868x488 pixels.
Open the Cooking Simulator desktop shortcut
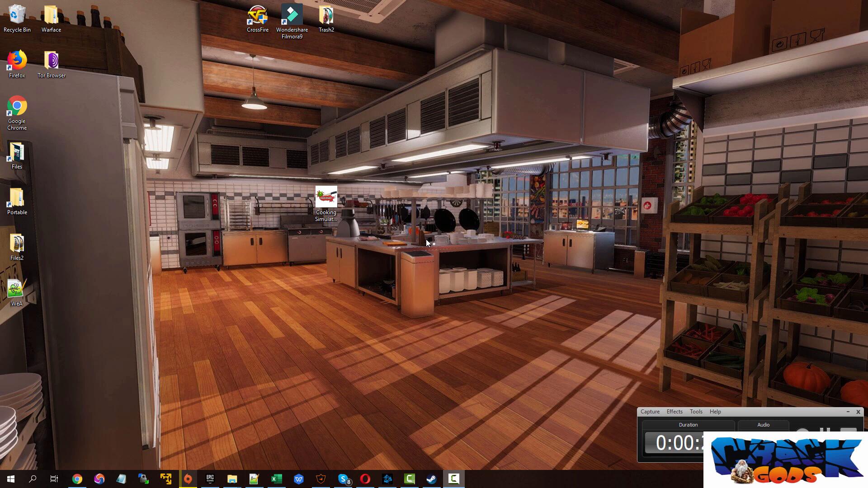326,197
